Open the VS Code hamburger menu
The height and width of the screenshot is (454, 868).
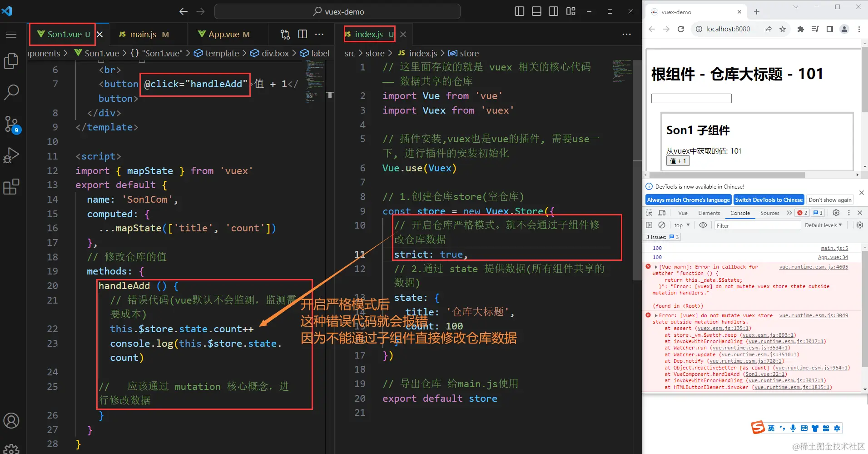coord(11,35)
